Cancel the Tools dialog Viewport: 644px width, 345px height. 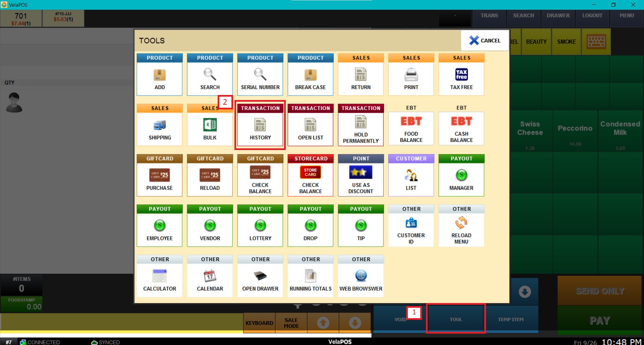485,41
